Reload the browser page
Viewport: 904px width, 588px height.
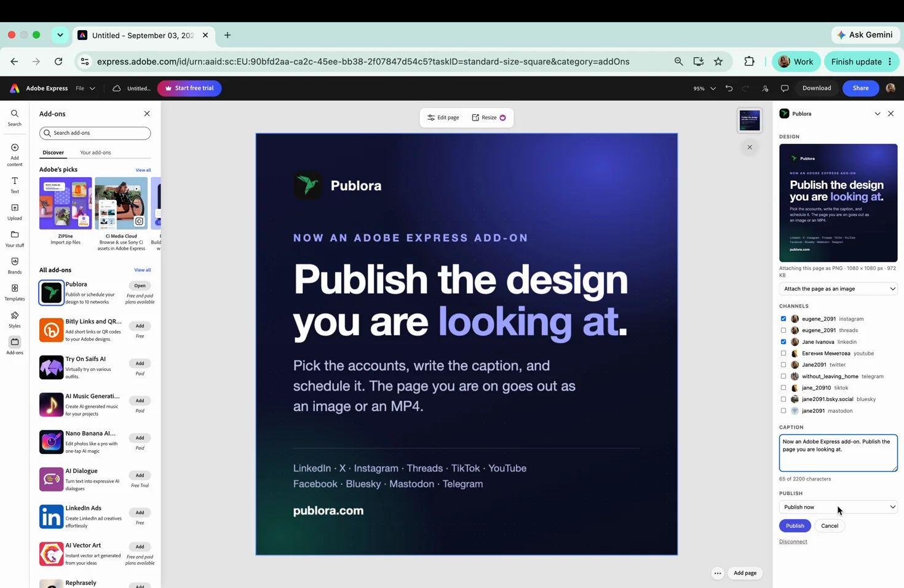(58, 62)
